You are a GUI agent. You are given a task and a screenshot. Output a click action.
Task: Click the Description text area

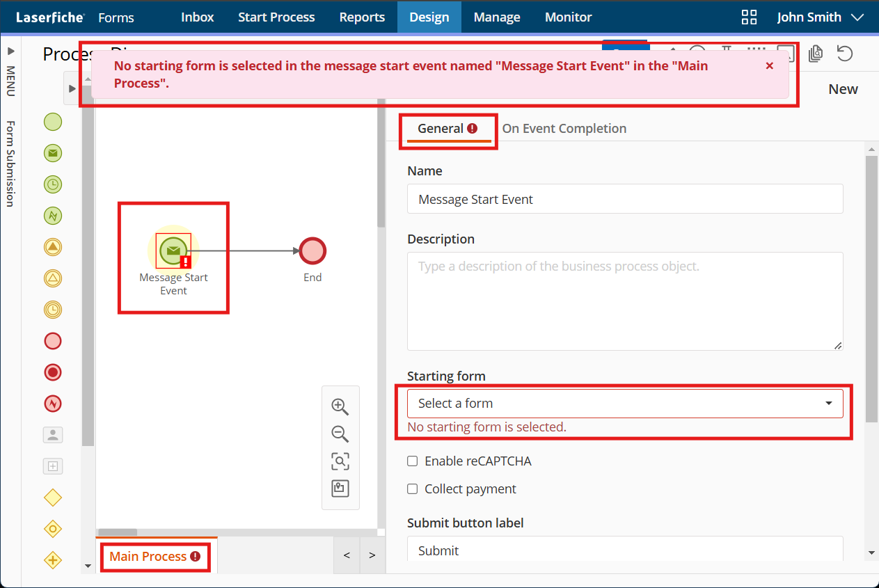tap(624, 301)
